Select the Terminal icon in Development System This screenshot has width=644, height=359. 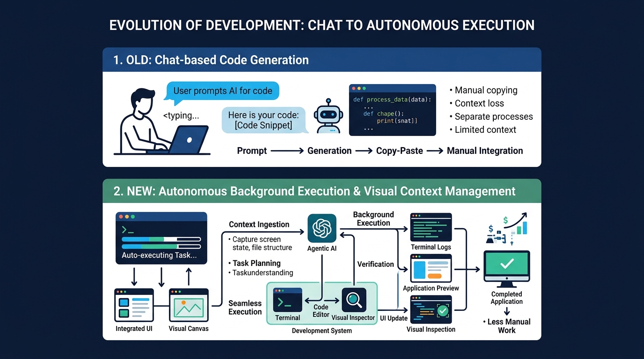[x=287, y=300]
